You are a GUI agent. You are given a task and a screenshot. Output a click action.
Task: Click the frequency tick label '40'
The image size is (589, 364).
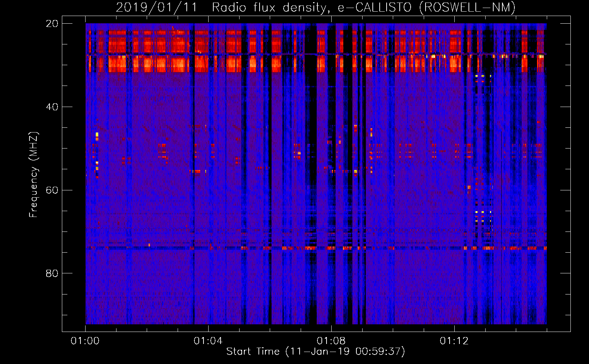pyautogui.click(x=52, y=107)
